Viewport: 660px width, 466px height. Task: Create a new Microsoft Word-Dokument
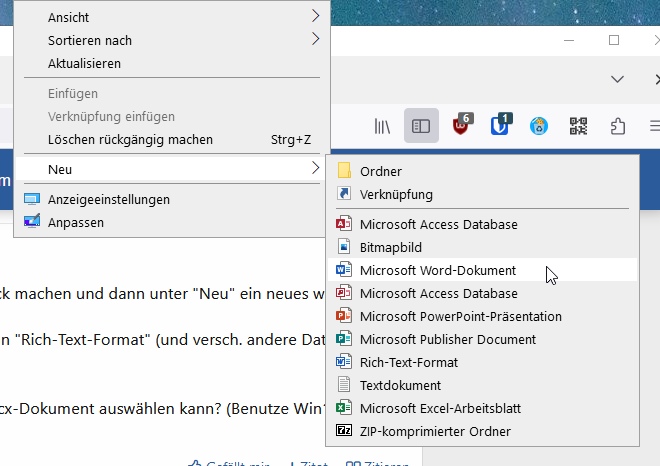[x=482, y=270]
